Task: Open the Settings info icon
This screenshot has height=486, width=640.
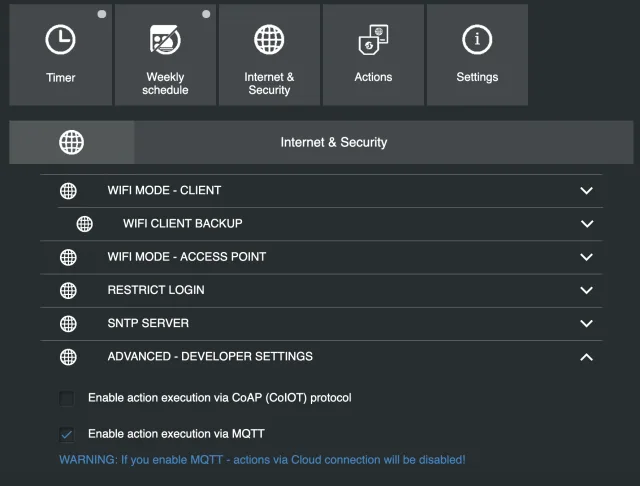Action: [x=477, y=40]
